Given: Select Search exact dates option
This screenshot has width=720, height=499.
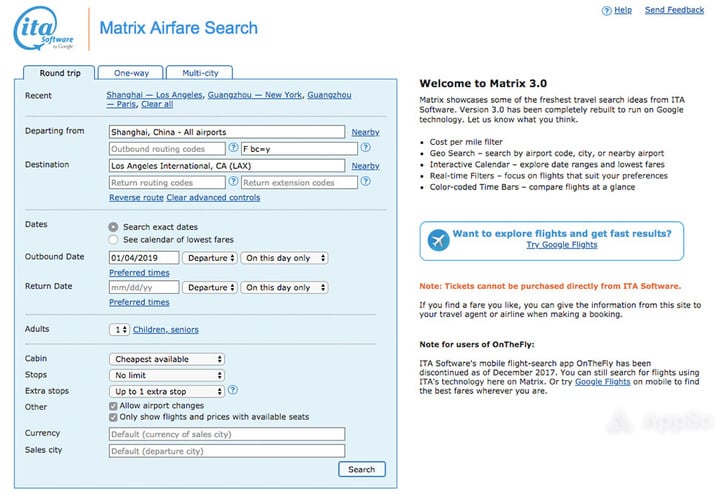Looking at the screenshot, I should 113,227.
